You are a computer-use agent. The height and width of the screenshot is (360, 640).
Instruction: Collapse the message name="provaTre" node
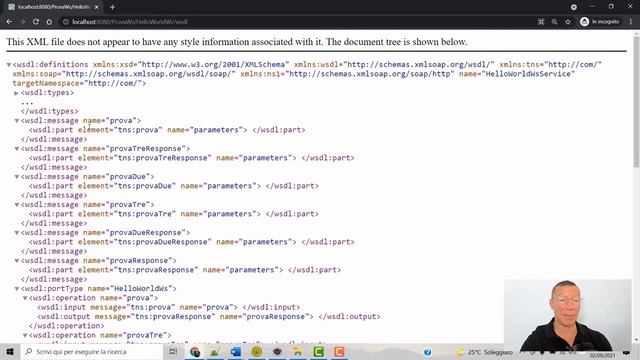(17, 204)
